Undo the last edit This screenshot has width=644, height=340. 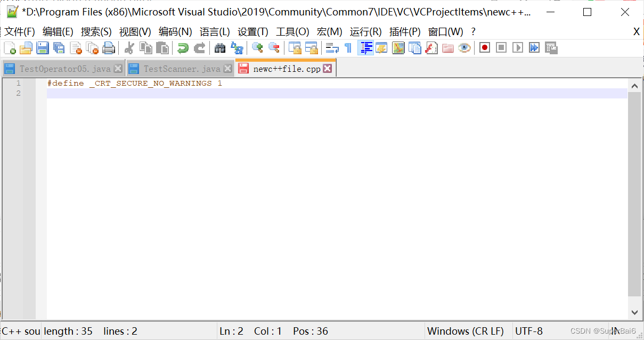pyautogui.click(x=182, y=48)
